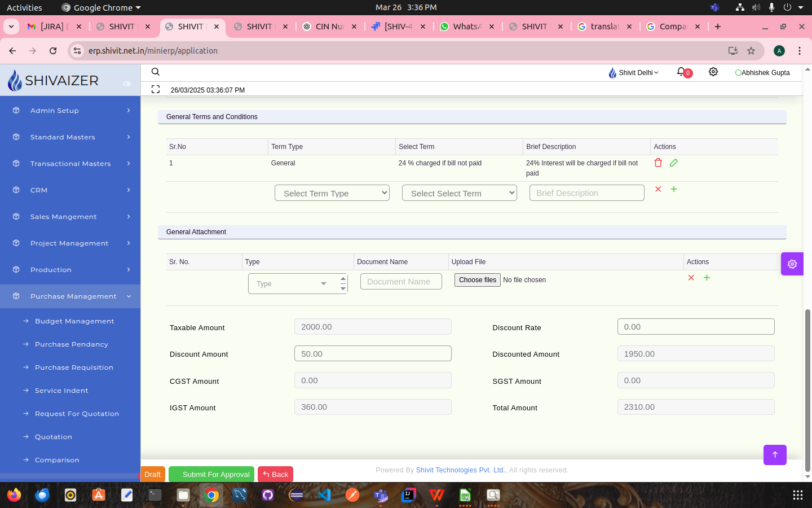Click purple scroll-to-top arrow button
This screenshot has width=812, height=508.
click(775, 454)
